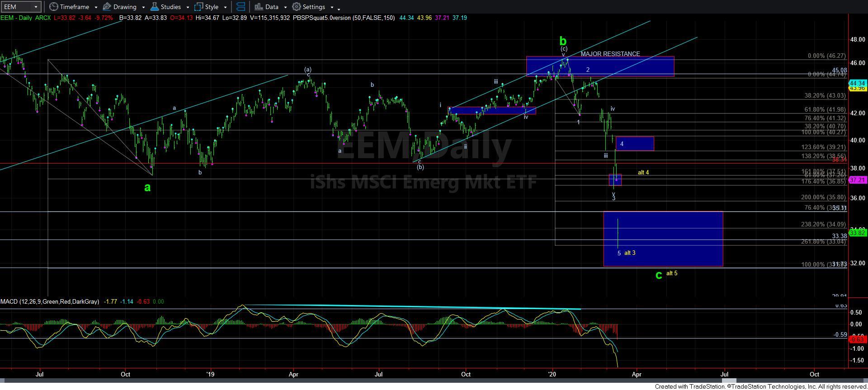
Task: Click the volume 'V=115,315,932' text
Action: tap(269, 18)
